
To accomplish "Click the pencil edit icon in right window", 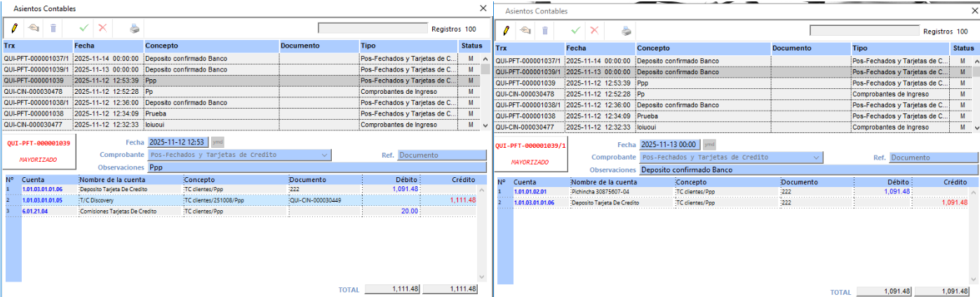I will (505, 30).
